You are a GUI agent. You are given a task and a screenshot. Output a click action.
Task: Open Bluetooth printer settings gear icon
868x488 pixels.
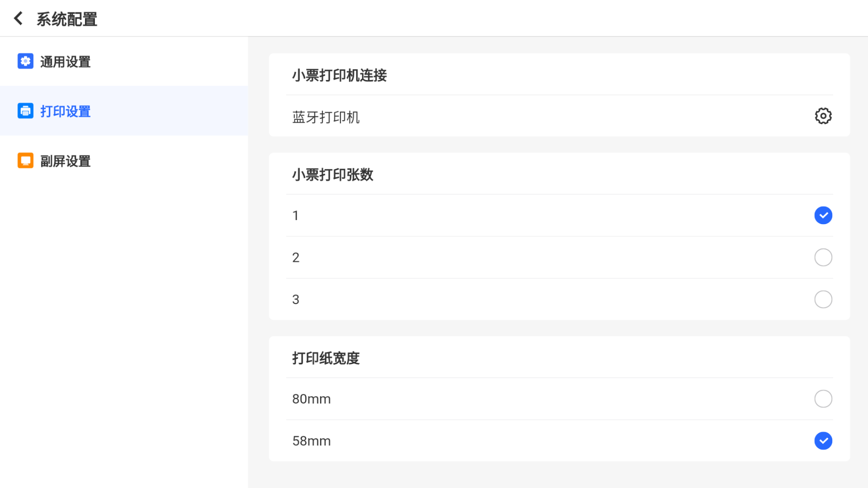823,116
